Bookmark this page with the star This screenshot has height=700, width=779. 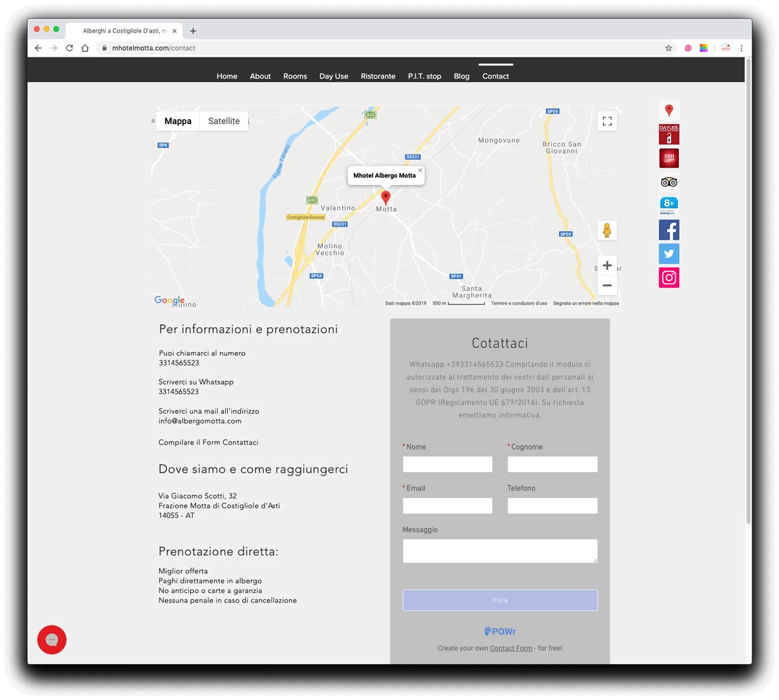669,48
